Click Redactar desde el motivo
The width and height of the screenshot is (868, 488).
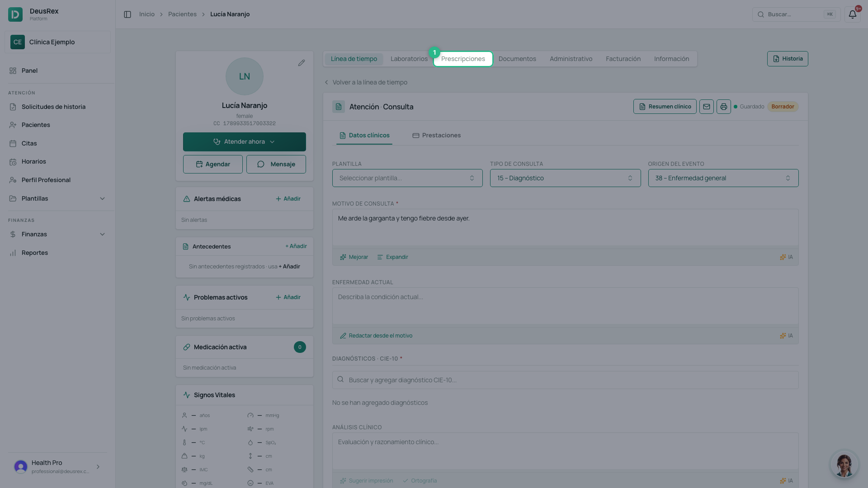click(376, 336)
